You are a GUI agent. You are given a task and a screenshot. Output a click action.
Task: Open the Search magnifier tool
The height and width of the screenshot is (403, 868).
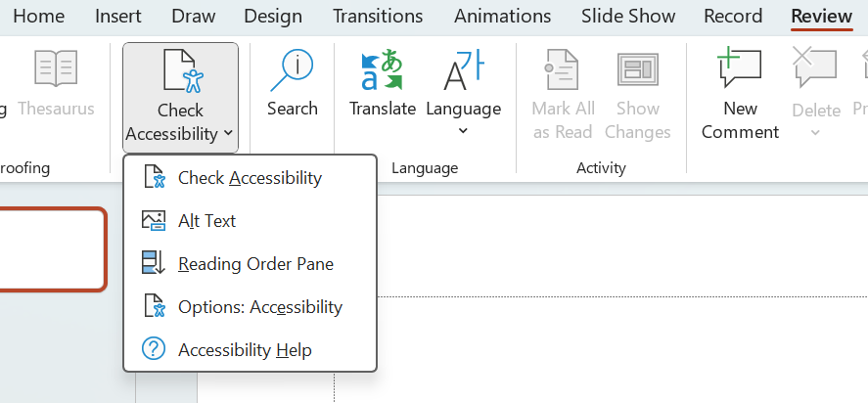pyautogui.click(x=292, y=69)
